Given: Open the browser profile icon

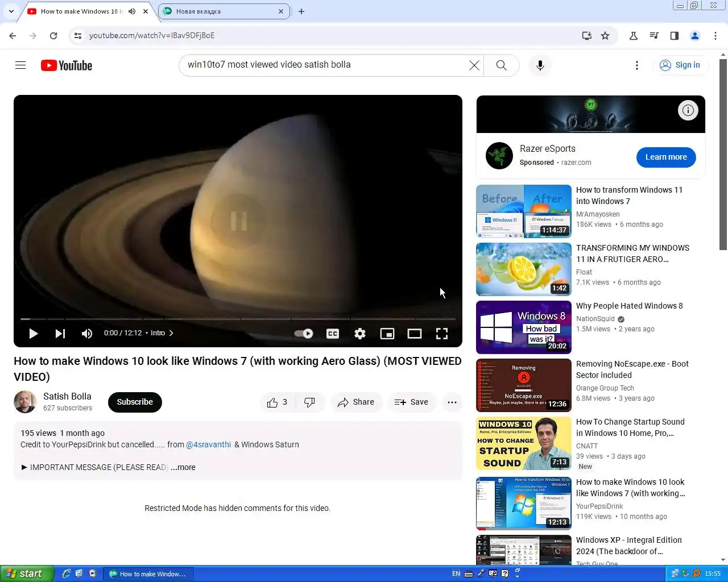Looking at the screenshot, I should tap(695, 35).
